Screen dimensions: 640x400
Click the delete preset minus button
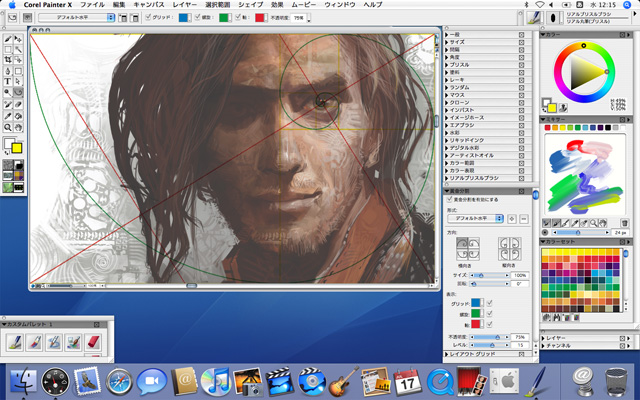(524, 219)
